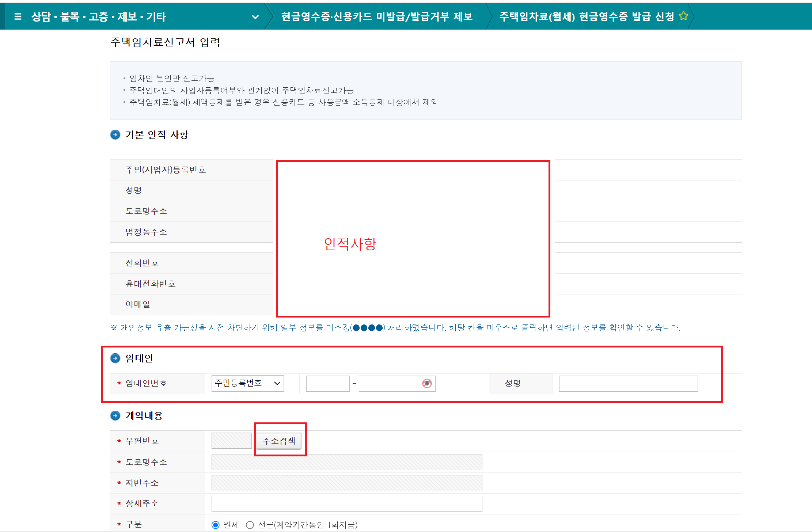The width and height of the screenshot is (812, 532).
Task: Click the first lessor registration number box
Action: coord(327,383)
